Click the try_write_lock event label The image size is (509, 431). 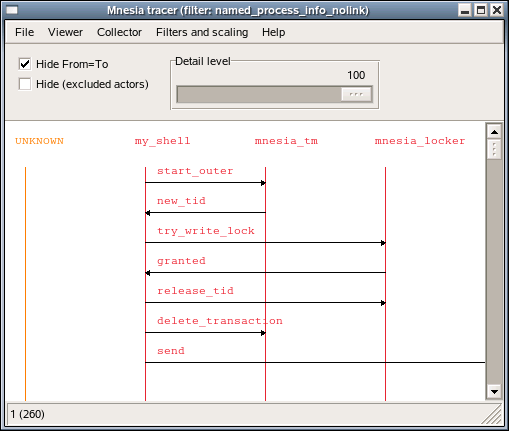[206, 231]
